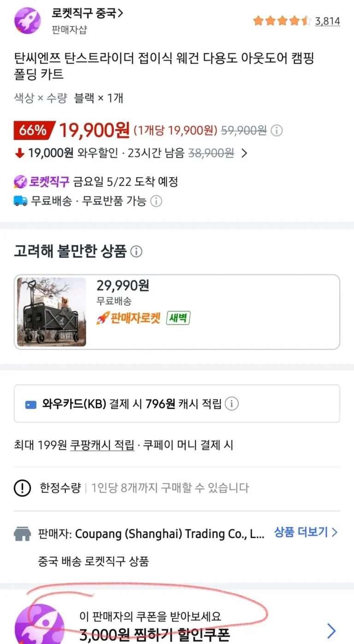
Task: Tap the seller store icon beside 판매자
Action: [23, 534]
